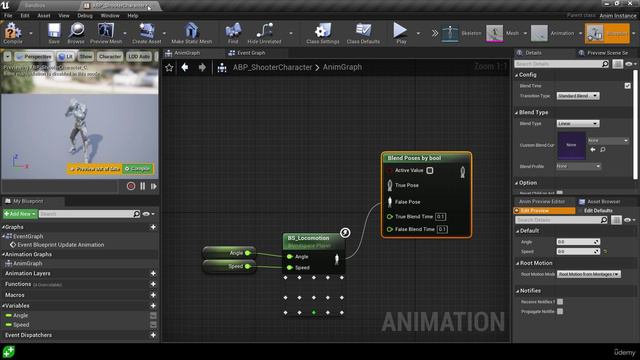Use the arrow icon under Custom Blend Curve

pos(593,150)
